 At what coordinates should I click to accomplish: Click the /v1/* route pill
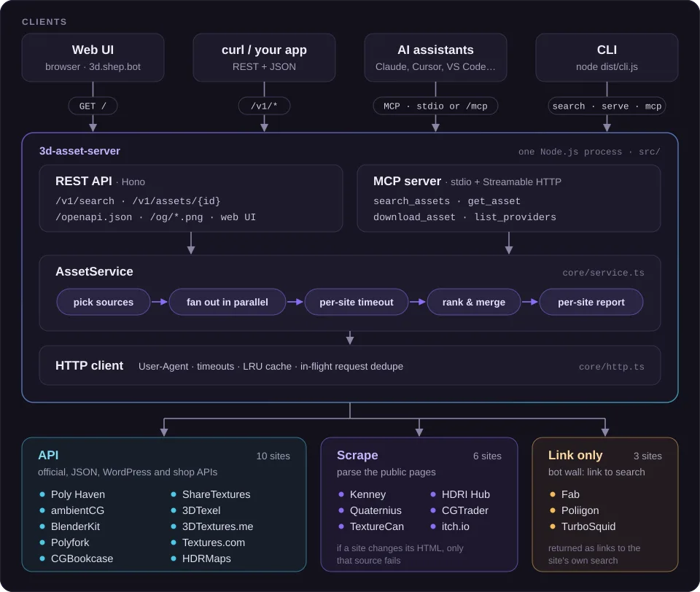point(264,106)
